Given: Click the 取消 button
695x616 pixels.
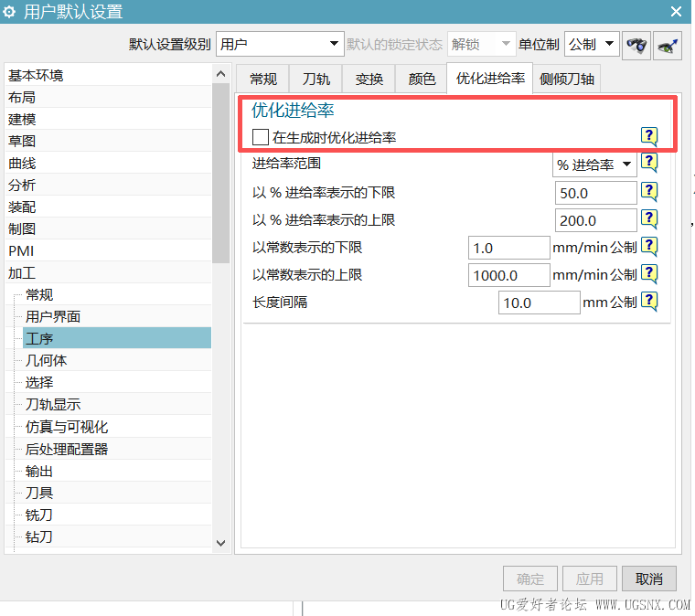Looking at the screenshot, I should [x=649, y=579].
